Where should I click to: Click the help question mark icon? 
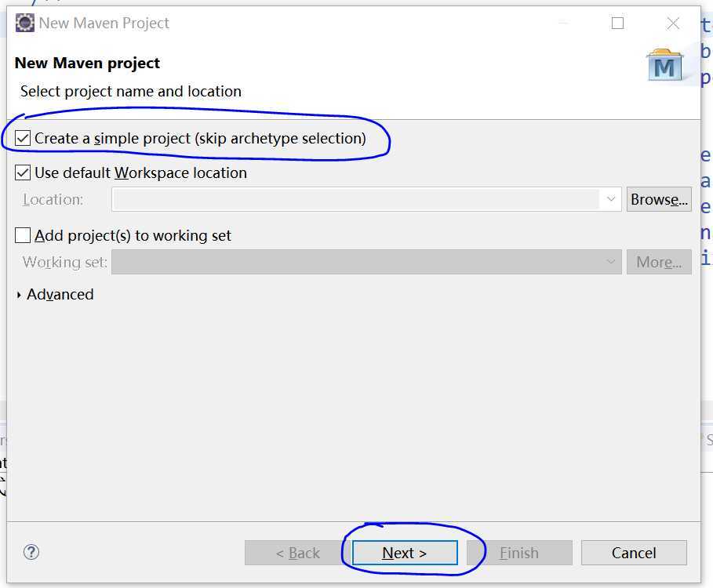pyautogui.click(x=31, y=552)
